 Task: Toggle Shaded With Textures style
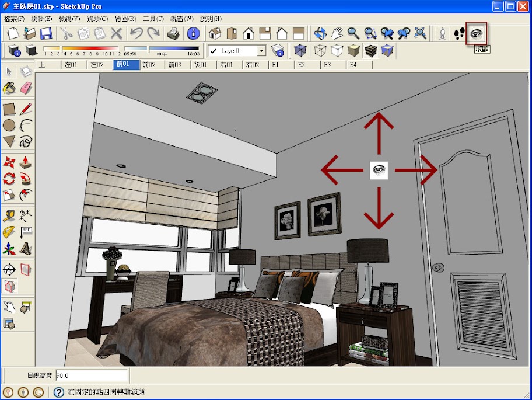[370, 51]
